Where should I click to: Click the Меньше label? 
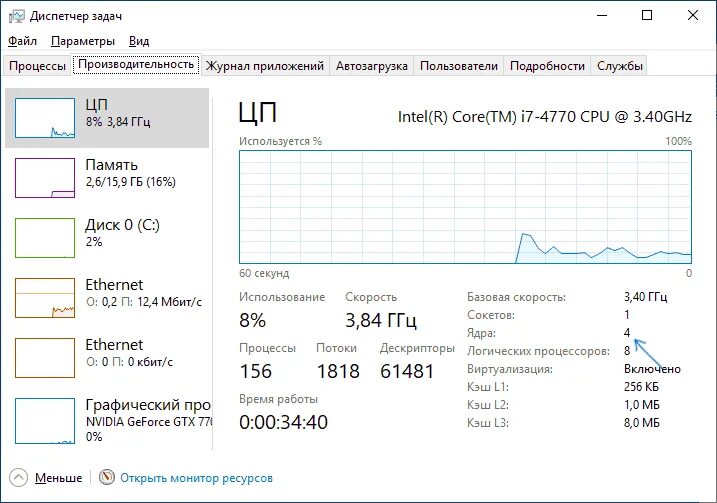(x=59, y=478)
